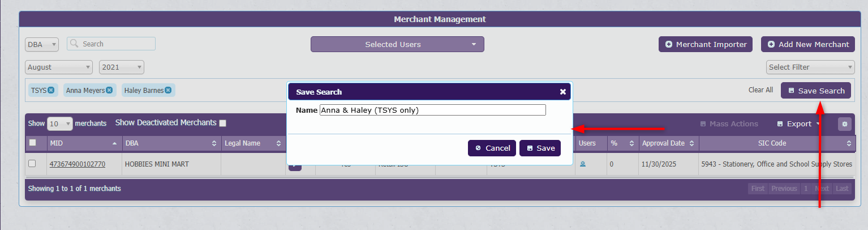The image size is (868, 230).
Task: Open merchant MID 473674900102770 link
Action: (78, 164)
